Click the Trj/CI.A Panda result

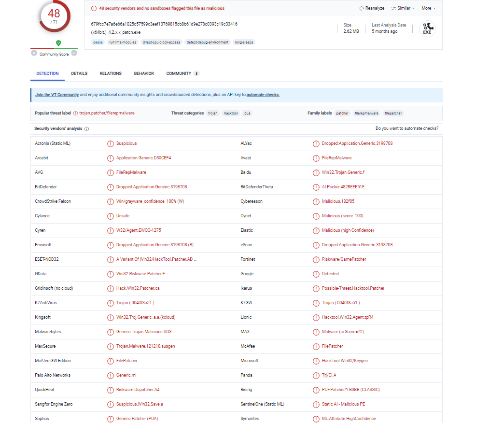tap(329, 375)
